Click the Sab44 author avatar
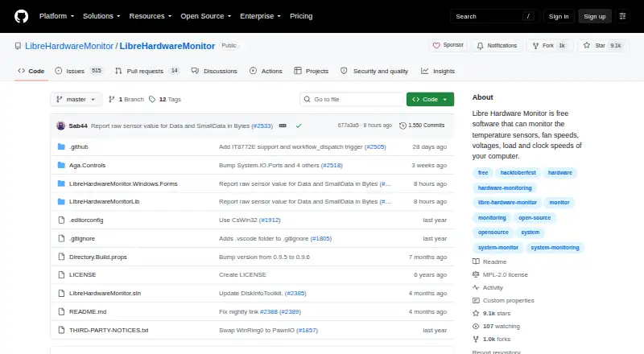The width and height of the screenshot is (644, 354). point(61,126)
